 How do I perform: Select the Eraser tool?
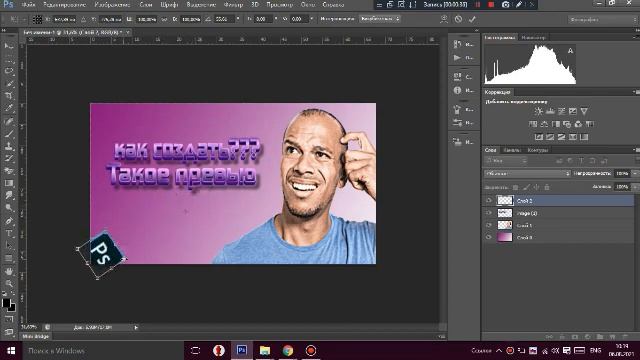[x=9, y=171]
